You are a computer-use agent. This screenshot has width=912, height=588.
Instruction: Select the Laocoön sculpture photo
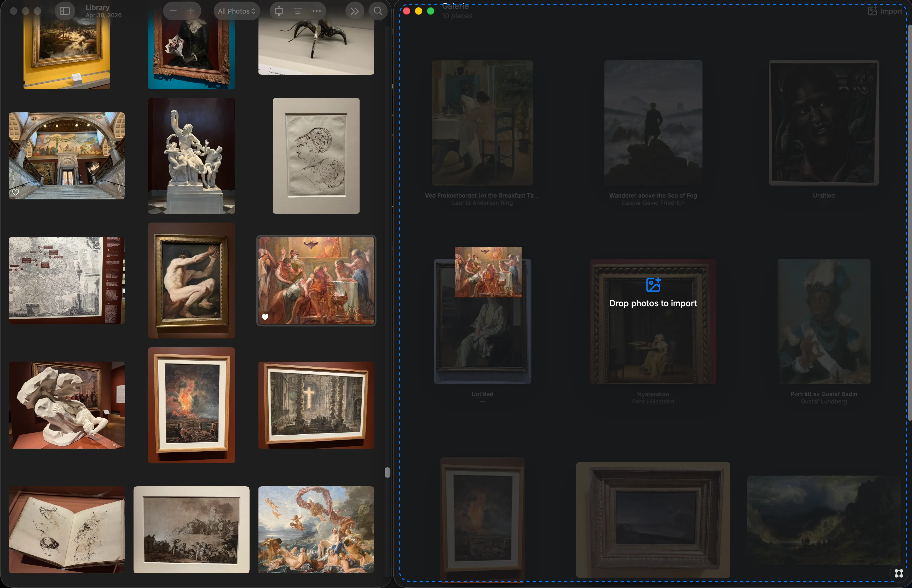point(191,156)
